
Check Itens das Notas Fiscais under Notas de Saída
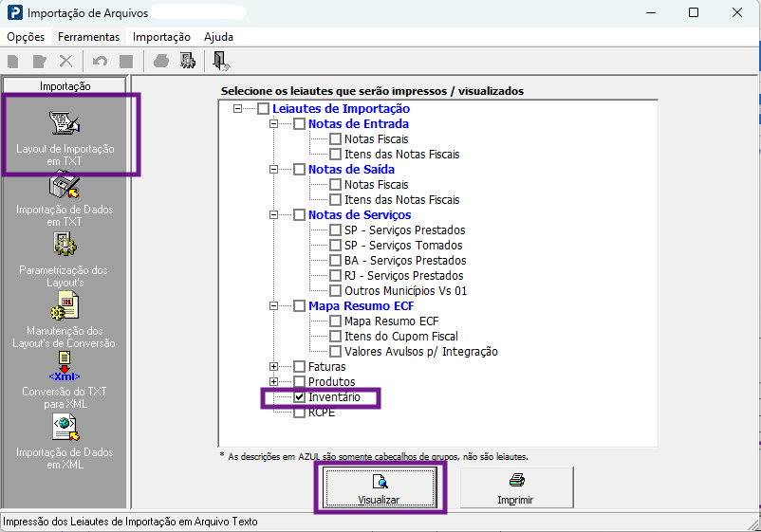pos(335,200)
